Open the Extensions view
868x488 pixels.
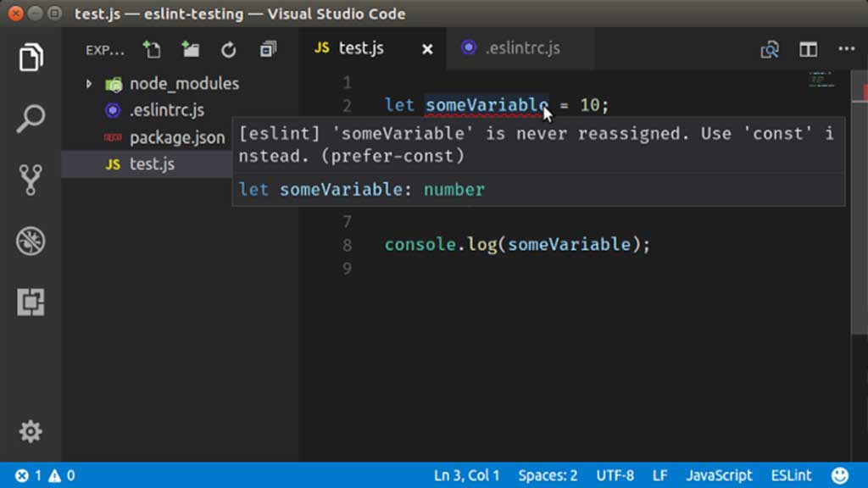pyautogui.click(x=31, y=302)
